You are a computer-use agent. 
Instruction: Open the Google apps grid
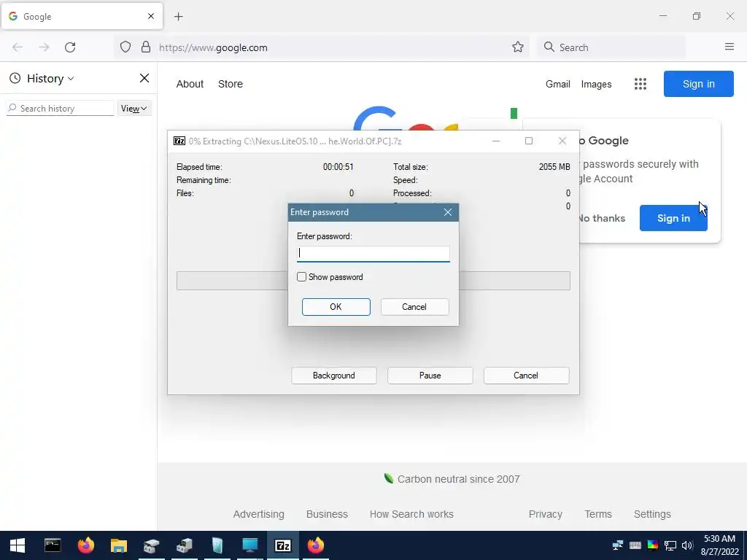click(x=640, y=84)
